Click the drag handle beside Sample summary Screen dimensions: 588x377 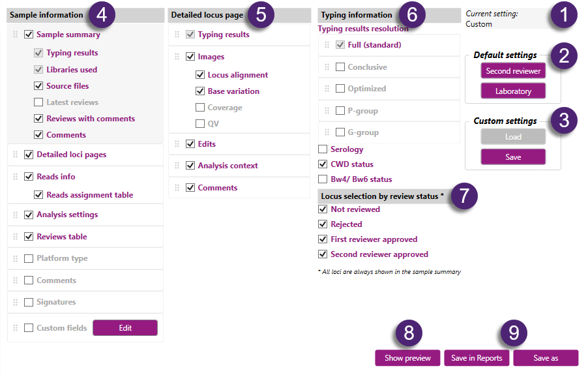tap(16, 35)
